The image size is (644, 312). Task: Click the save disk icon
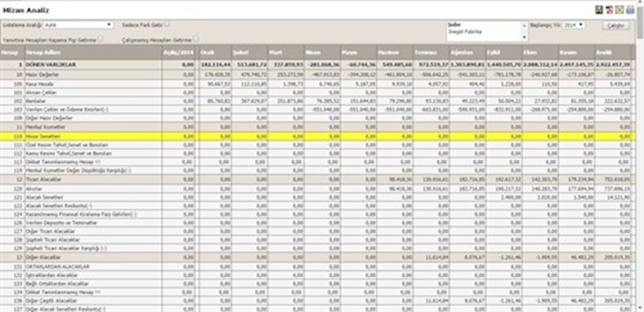point(599,10)
